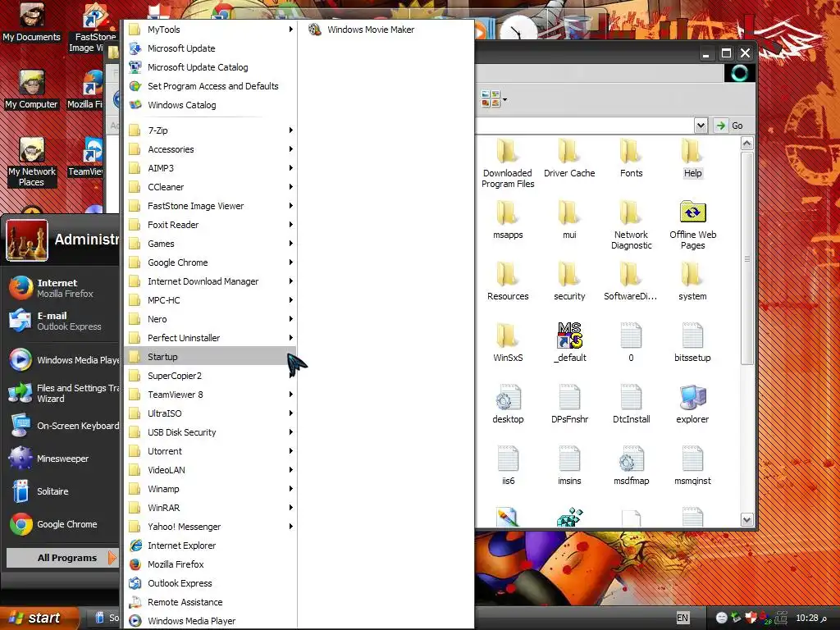
Task: Click the SuperCopier2 folder icon
Action: point(135,376)
